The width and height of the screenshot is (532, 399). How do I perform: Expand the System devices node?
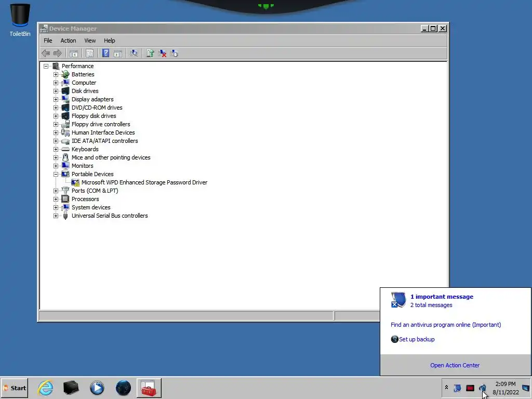point(56,207)
